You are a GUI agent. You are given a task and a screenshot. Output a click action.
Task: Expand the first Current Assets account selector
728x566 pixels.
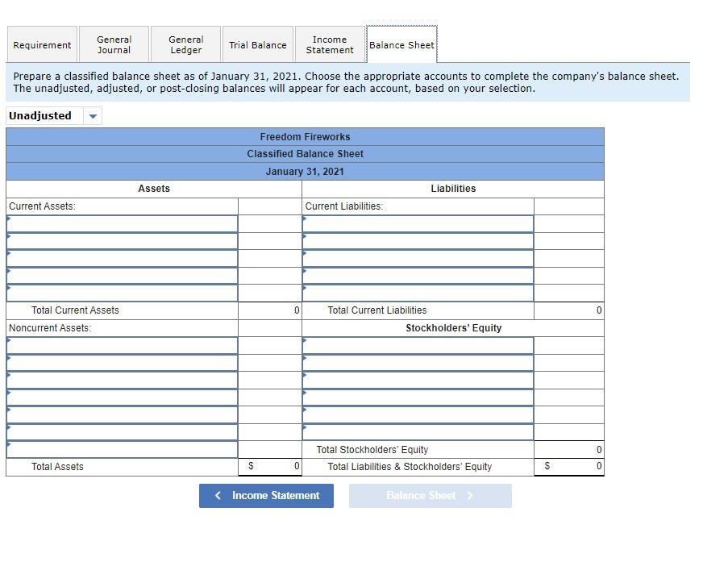click(x=121, y=223)
